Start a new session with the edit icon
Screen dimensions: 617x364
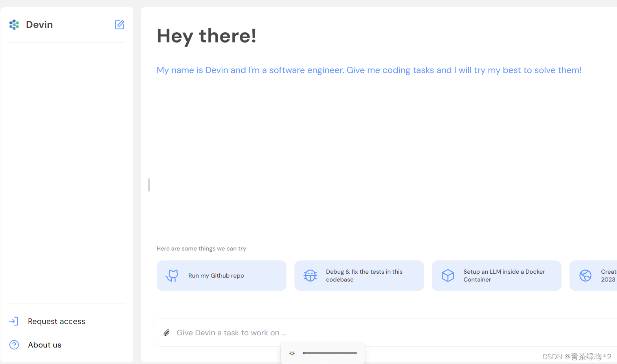pos(119,25)
